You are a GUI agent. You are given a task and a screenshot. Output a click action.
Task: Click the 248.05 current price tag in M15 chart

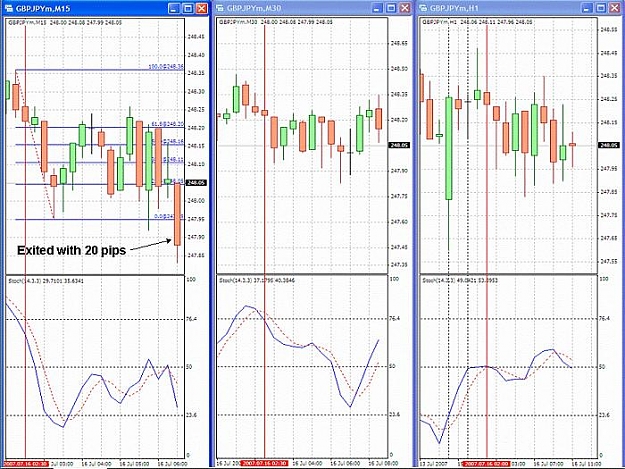pyautogui.click(x=196, y=182)
